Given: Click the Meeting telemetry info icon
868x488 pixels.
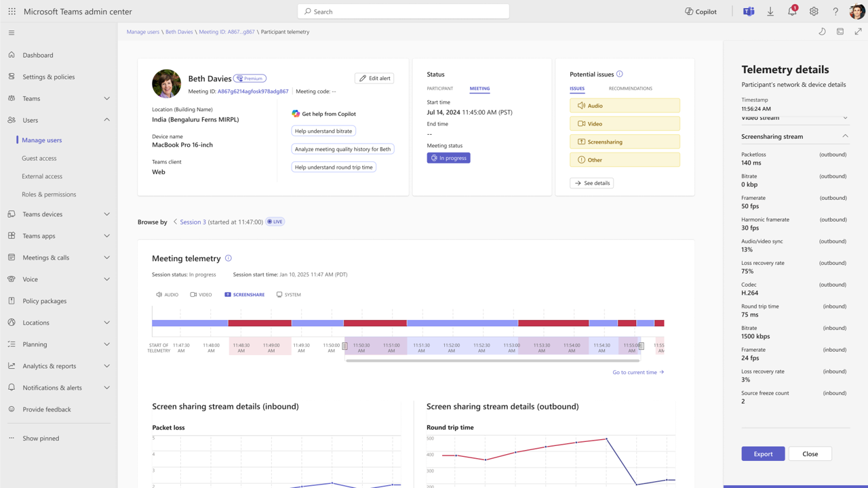Looking at the screenshot, I should click(229, 258).
